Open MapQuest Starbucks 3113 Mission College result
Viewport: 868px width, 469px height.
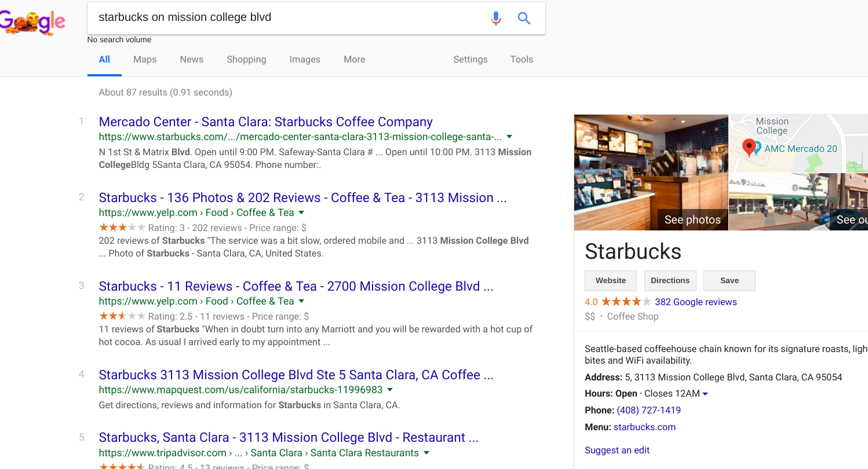[x=296, y=375]
